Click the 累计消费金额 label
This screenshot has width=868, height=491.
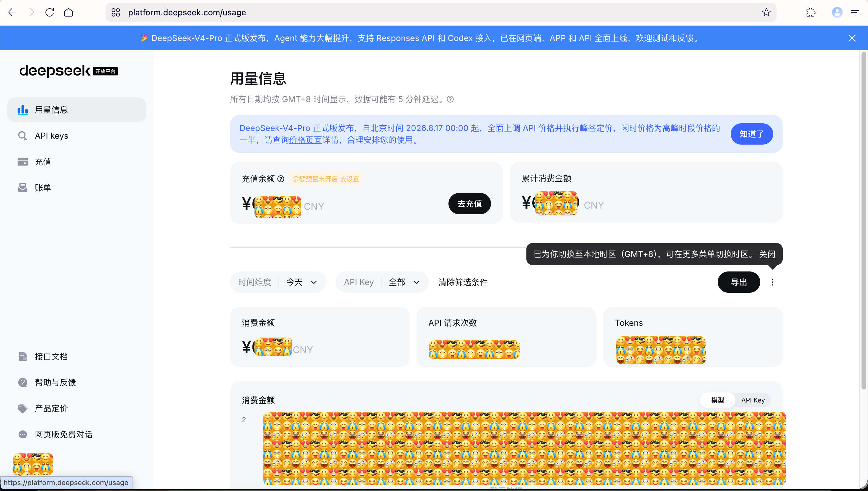(x=546, y=179)
